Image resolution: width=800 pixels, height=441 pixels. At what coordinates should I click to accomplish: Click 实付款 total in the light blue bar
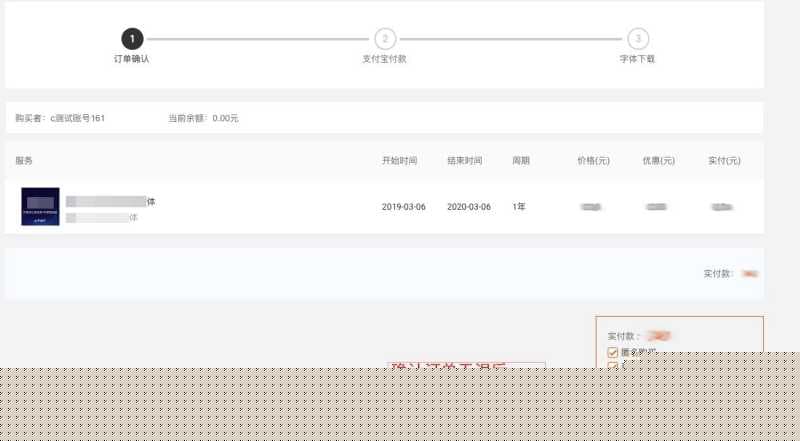pyautogui.click(x=731, y=274)
